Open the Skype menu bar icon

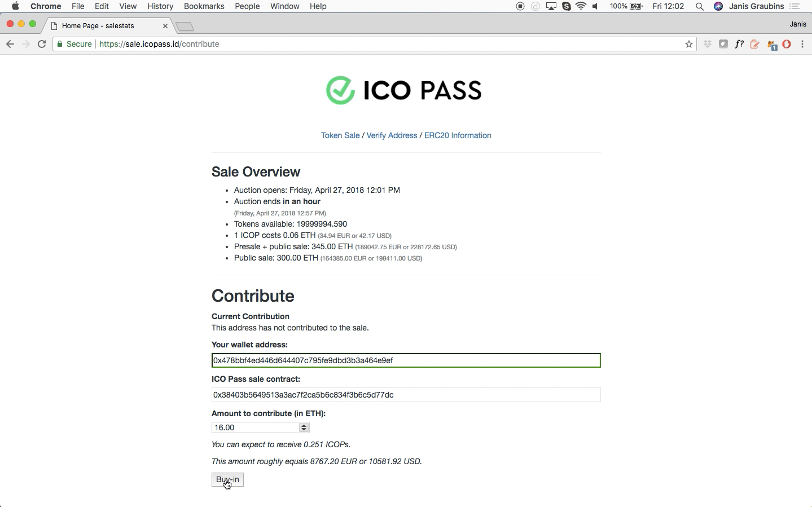coord(567,6)
